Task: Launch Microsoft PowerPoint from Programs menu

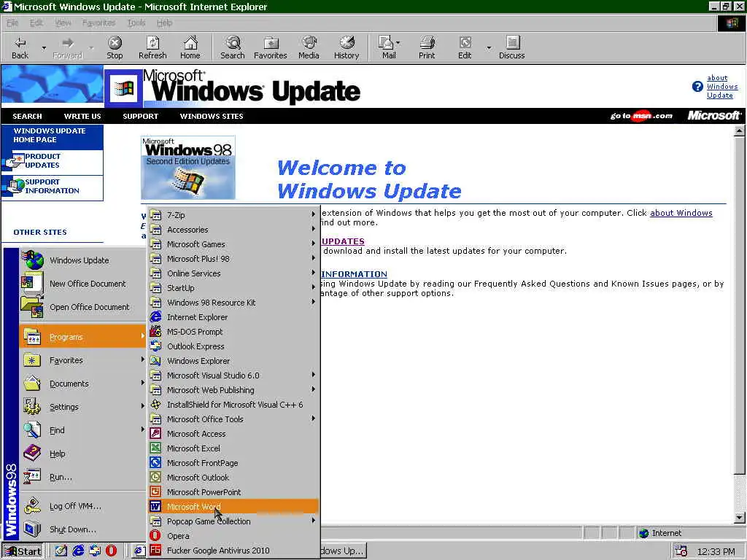Action: click(x=233, y=492)
